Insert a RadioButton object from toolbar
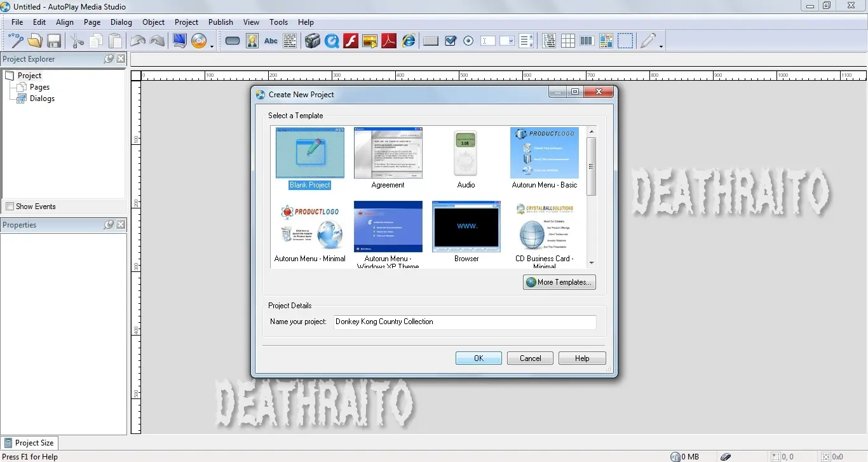 click(x=468, y=41)
